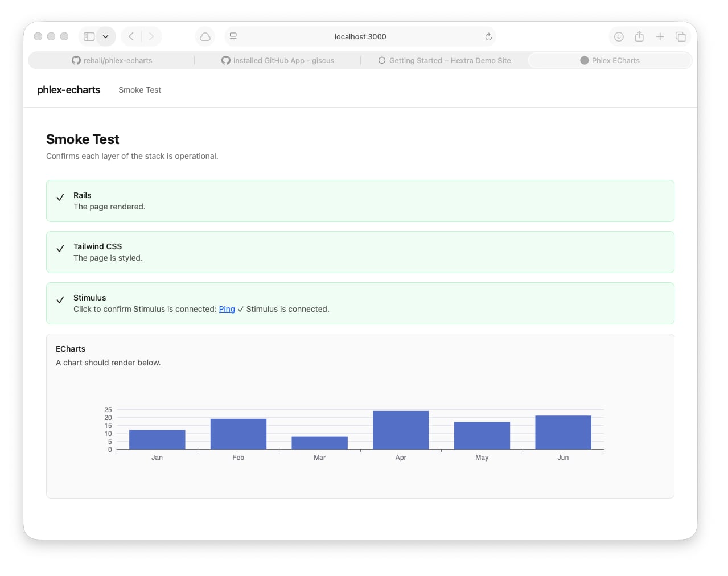Switch to Installed GitHub App - giscus tab
728x576 pixels.
tap(278, 60)
